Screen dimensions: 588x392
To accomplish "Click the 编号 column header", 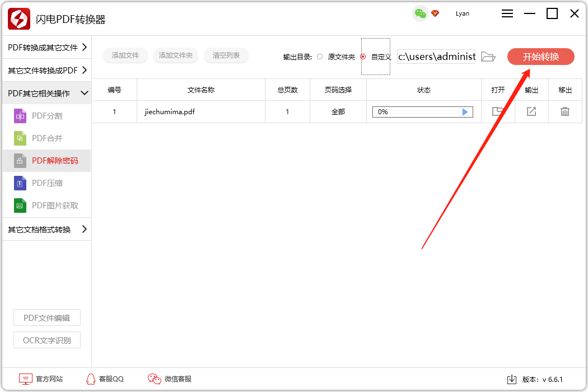I will [x=114, y=90].
